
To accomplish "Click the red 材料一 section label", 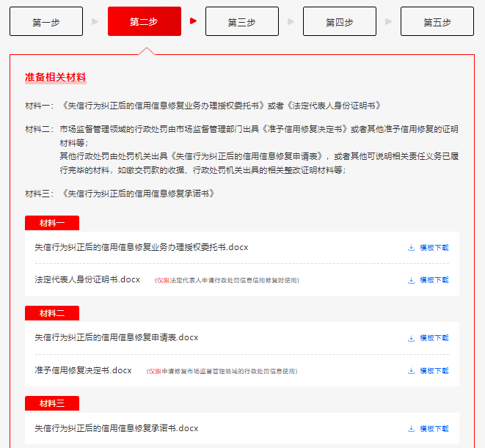I will point(52,224).
